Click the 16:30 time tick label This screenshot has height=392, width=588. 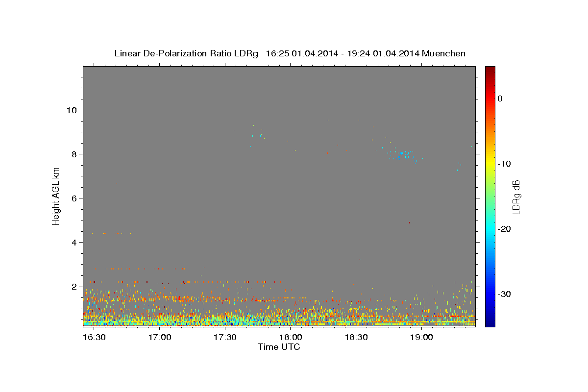[x=94, y=337]
